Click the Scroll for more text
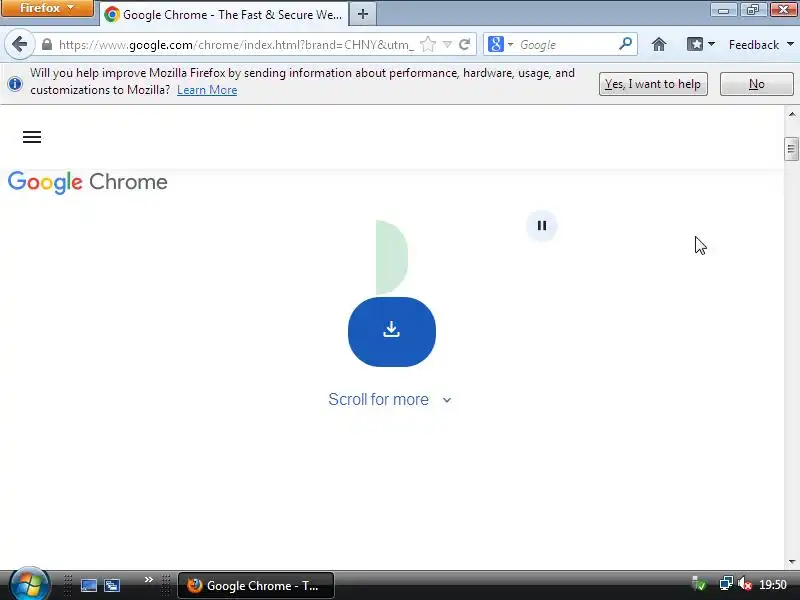 click(x=379, y=399)
